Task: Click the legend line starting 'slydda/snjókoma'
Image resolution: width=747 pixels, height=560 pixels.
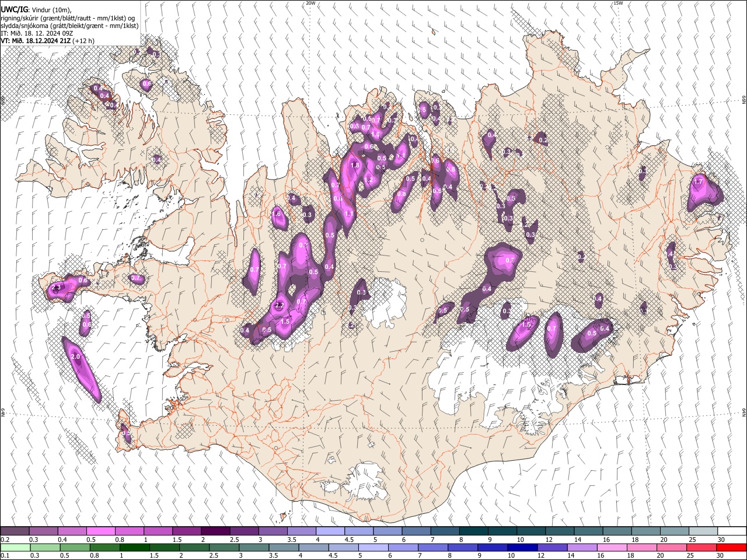Action: tap(69, 26)
